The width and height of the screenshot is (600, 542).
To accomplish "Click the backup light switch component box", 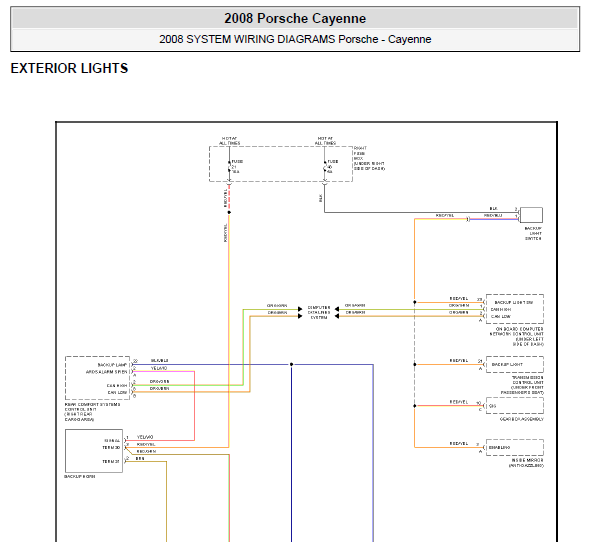I will 531,215.
